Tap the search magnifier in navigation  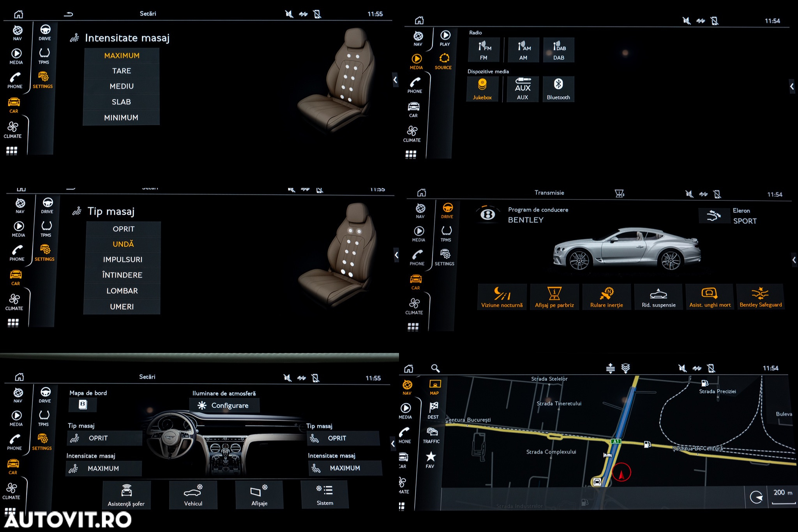click(435, 368)
